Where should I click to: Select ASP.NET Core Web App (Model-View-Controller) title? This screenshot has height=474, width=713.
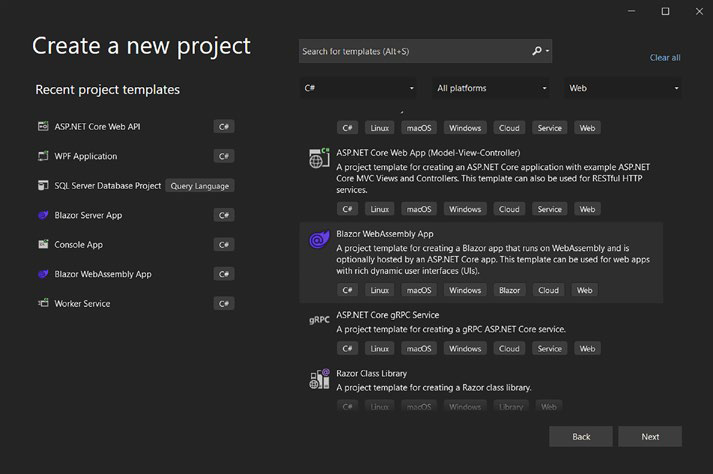[x=428, y=153]
